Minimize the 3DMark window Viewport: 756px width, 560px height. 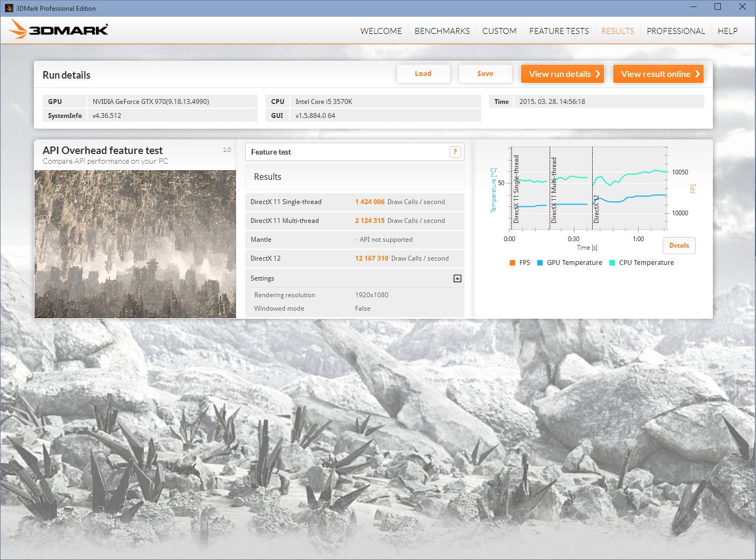click(x=693, y=7)
